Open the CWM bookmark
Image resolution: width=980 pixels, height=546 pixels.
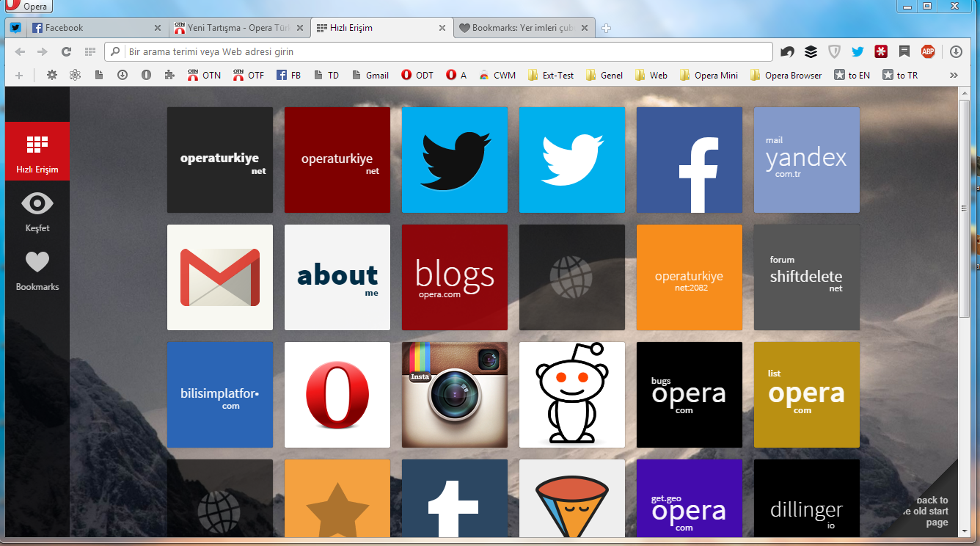497,75
